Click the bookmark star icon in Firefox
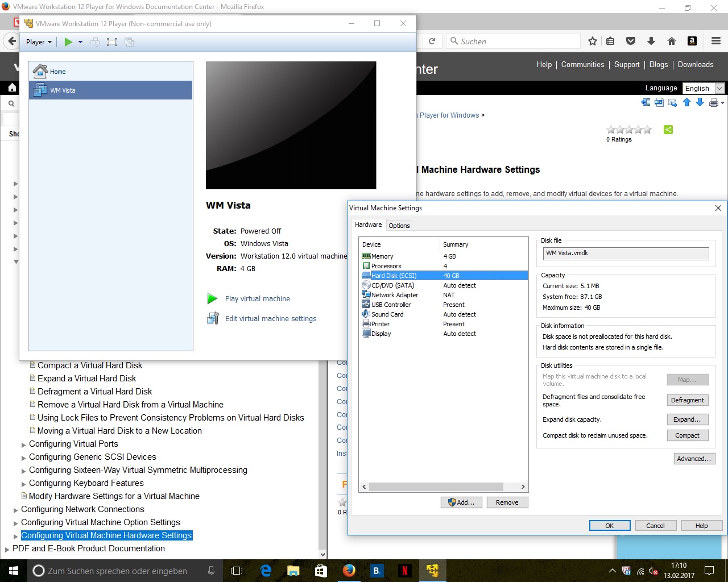This screenshot has width=728, height=582. click(x=593, y=41)
